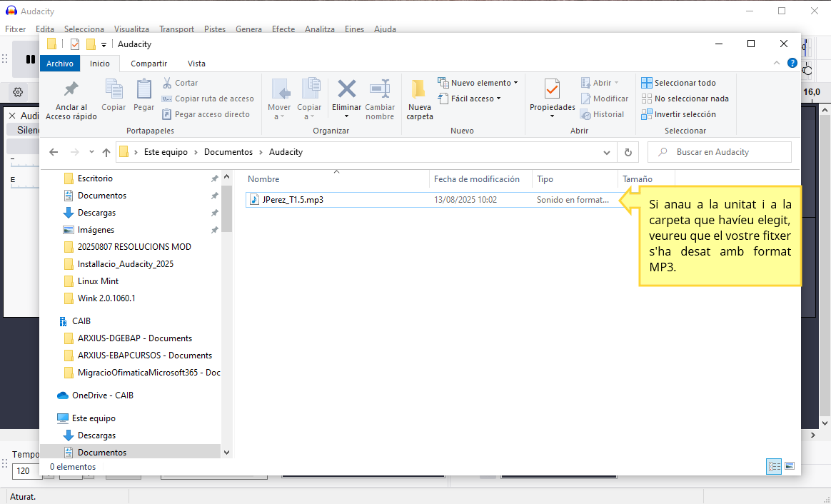Click Cambiar nombre in the Organizar group

click(x=380, y=100)
